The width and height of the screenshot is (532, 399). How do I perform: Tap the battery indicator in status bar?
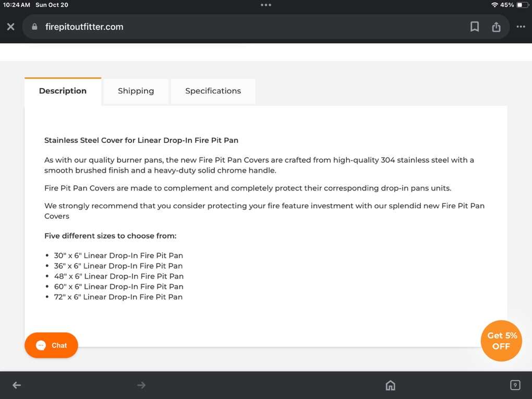523,5
